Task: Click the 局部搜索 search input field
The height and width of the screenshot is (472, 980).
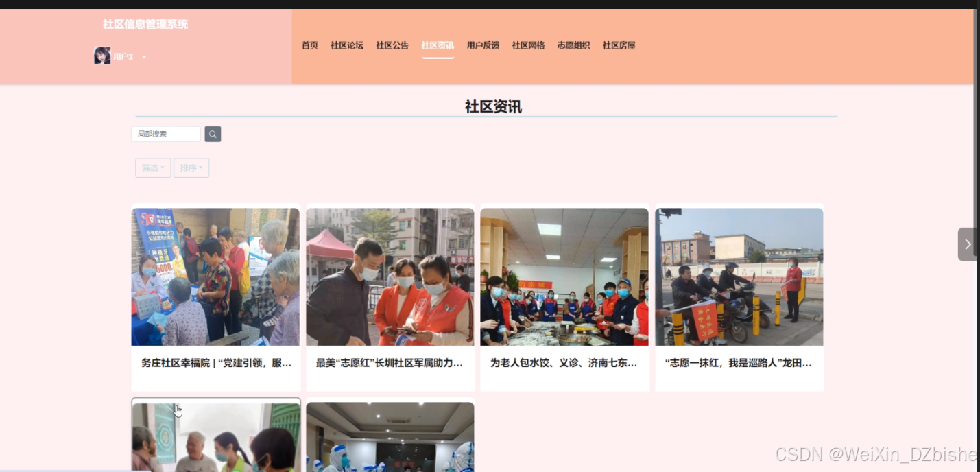Action: click(x=166, y=134)
